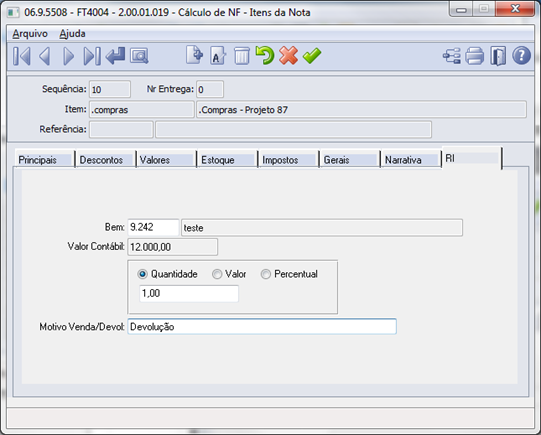Open help with the question mark icon
This screenshot has height=435, width=541.
[521, 56]
